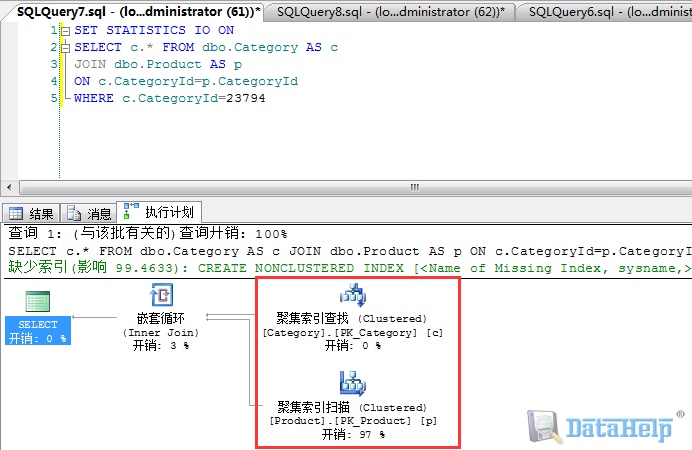Click the ON c.CategoryId=p.CategoryId line

(x=186, y=81)
